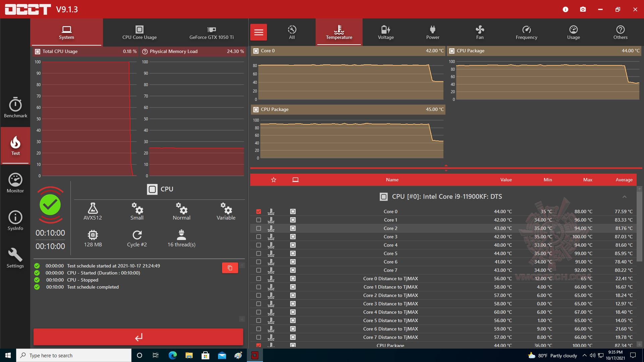Enable Core 5 Distance to TjMAX checkbox
This screenshot has width=644, height=362.
pyautogui.click(x=259, y=320)
